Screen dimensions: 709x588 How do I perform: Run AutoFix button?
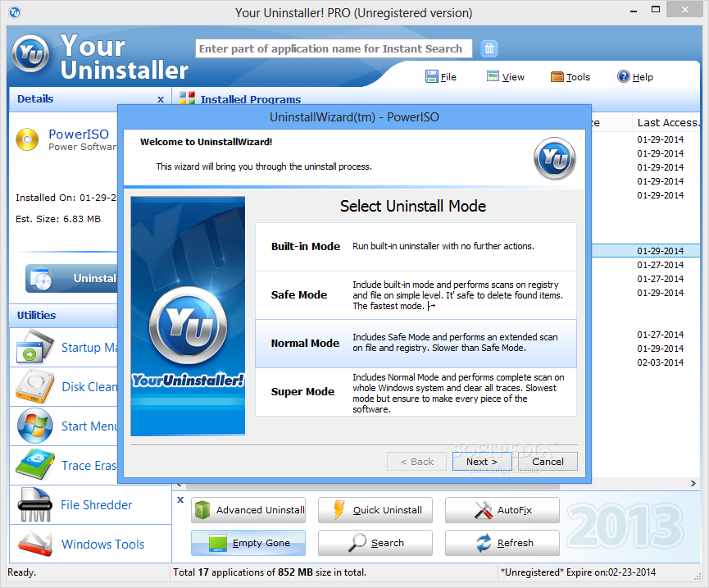(x=502, y=510)
